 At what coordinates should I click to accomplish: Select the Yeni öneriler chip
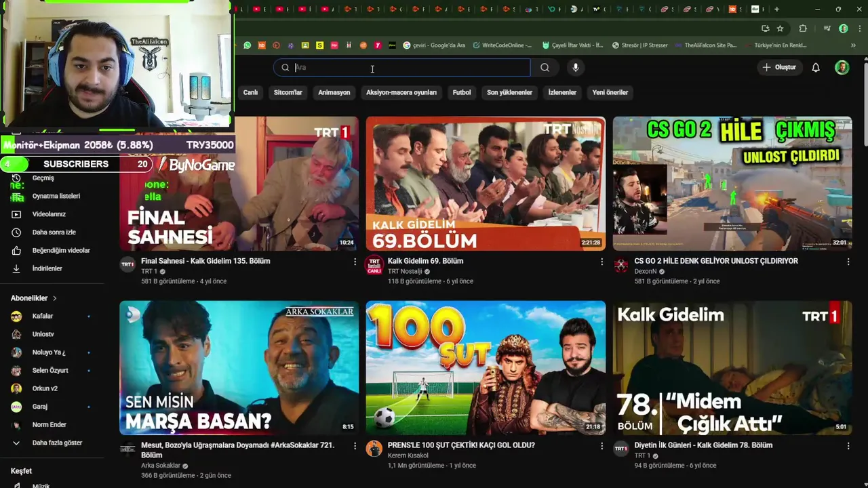[610, 92]
